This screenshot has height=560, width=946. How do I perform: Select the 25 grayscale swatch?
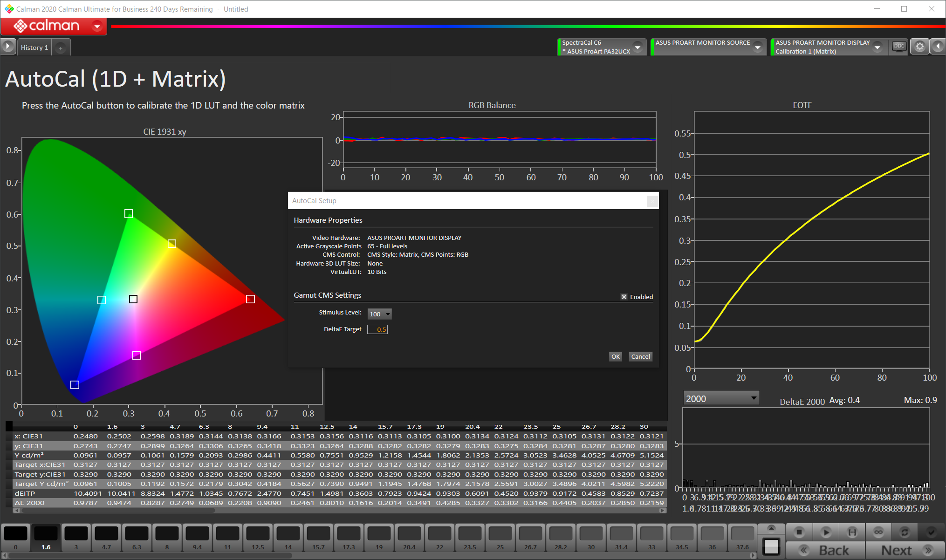(500, 538)
